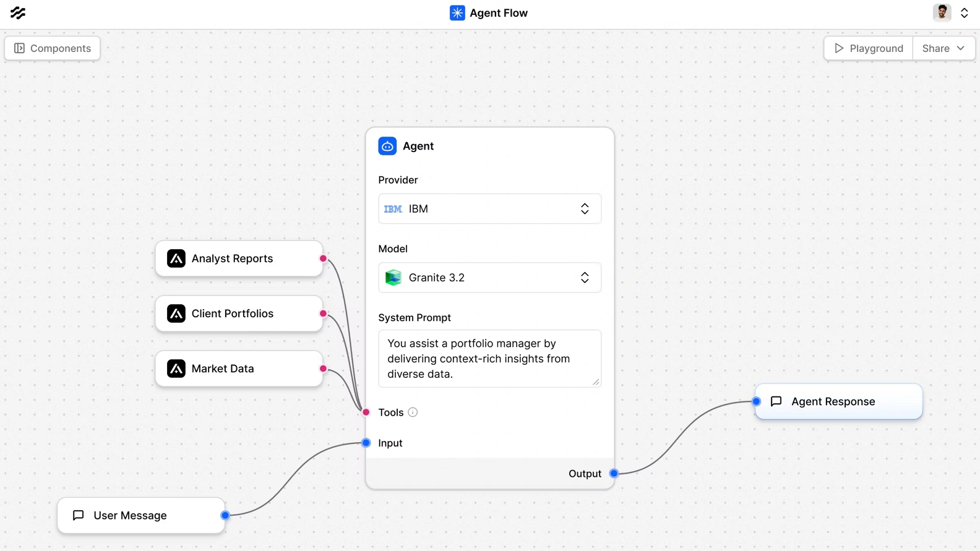The image size is (980, 551).
Task: Click the Langflow logo icon
Action: [18, 13]
